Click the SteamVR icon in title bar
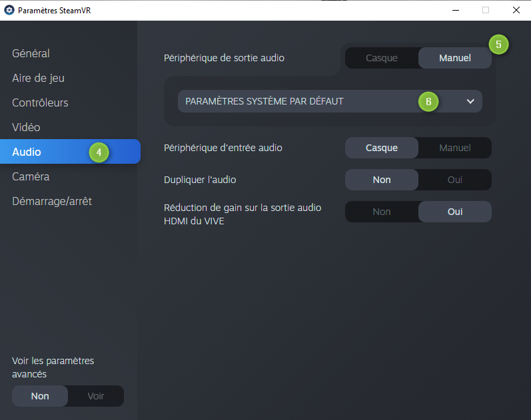The height and width of the screenshot is (420, 531). click(x=9, y=10)
